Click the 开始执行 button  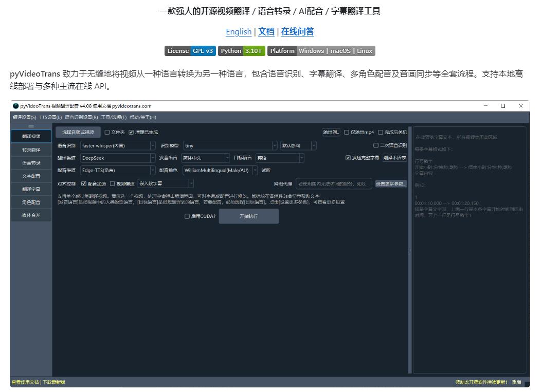[x=249, y=216]
